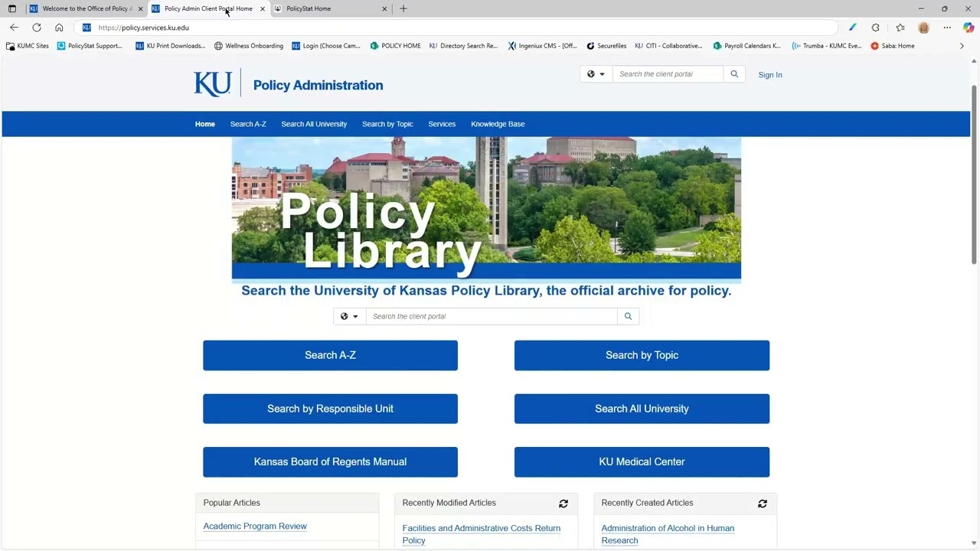Click the header search magnifier icon
980x551 pixels.
coord(734,74)
